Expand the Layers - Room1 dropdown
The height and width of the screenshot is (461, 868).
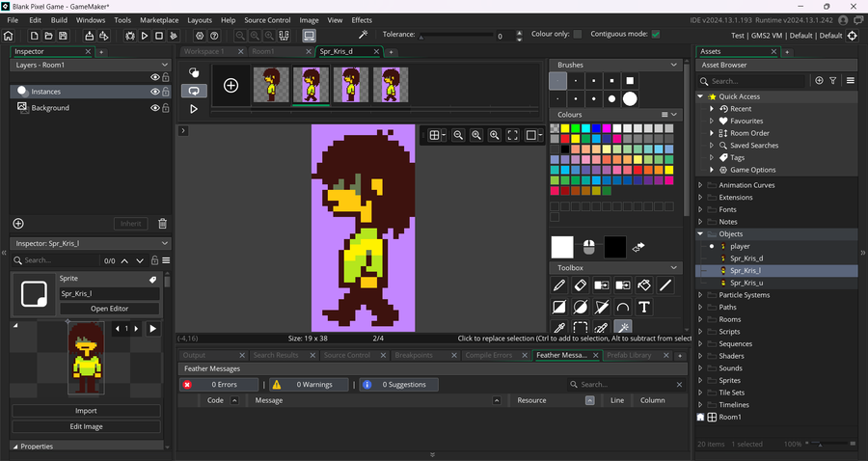click(x=164, y=65)
